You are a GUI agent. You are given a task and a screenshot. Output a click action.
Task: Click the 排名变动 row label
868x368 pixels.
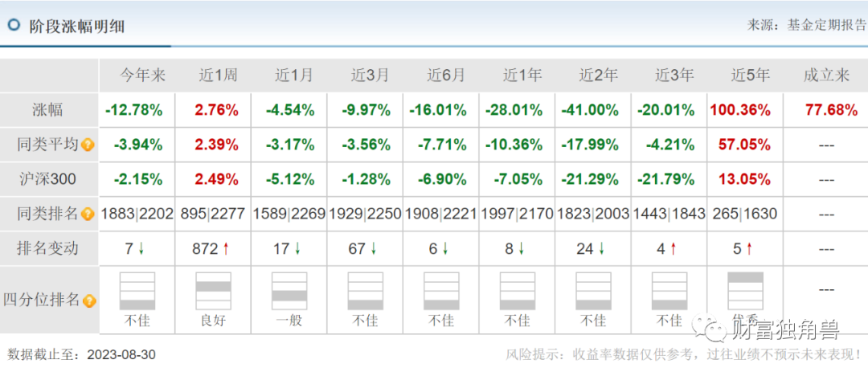(47, 248)
